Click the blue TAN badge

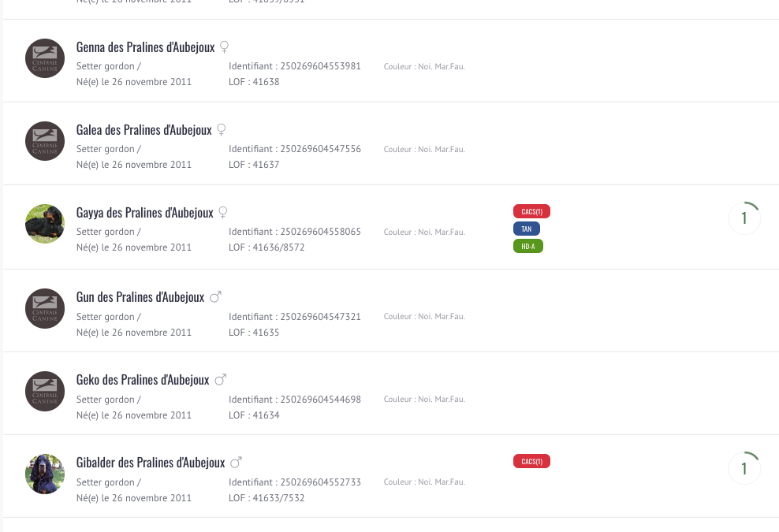[x=527, y=229]
